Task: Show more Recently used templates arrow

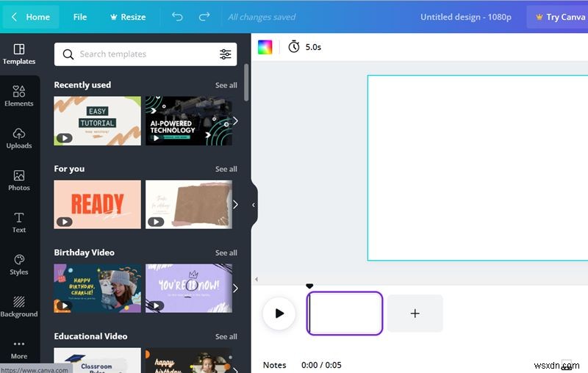Action: pyautogui.click(x=235, y=120)
